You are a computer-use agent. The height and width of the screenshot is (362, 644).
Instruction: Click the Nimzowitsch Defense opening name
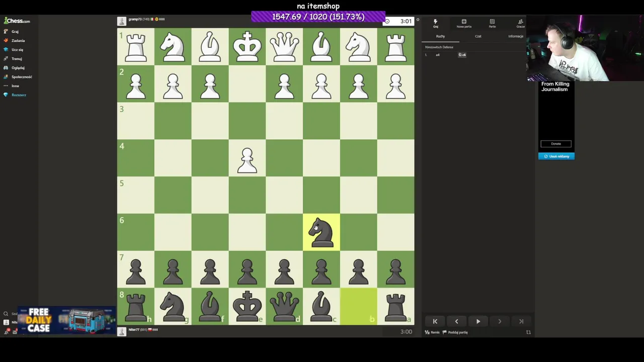click(439, 47)
